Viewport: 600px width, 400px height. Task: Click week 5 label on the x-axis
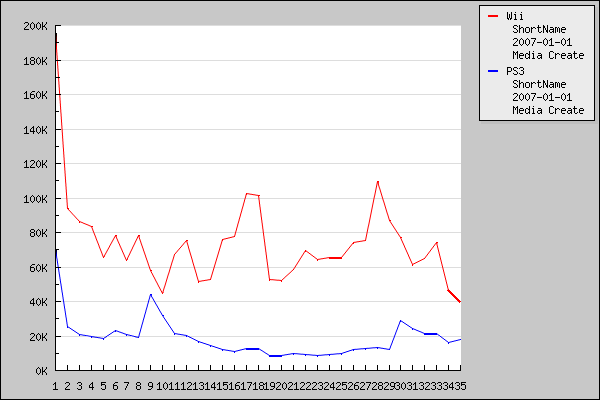[103, 385]
